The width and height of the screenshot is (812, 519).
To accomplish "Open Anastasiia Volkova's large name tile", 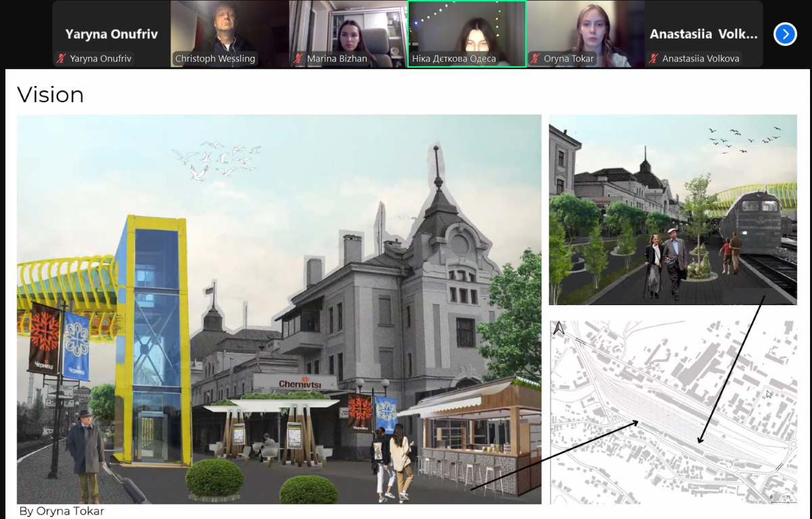I will tap(704, 34).
